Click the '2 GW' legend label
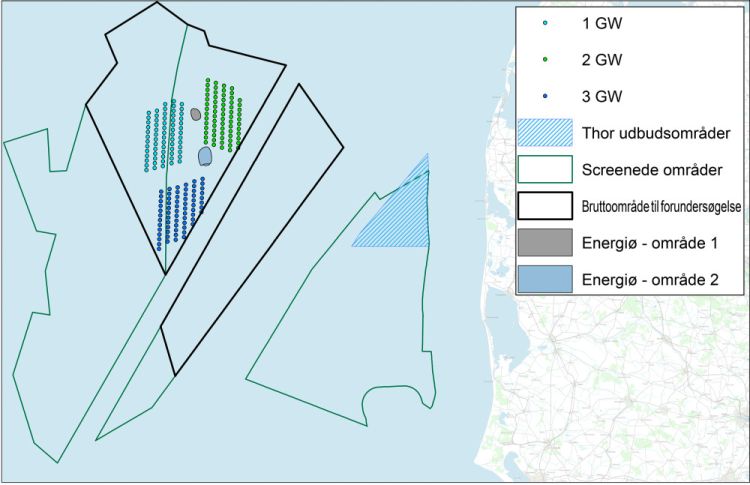The width and height of the screenshot is (750, 485). pos(602,60)
